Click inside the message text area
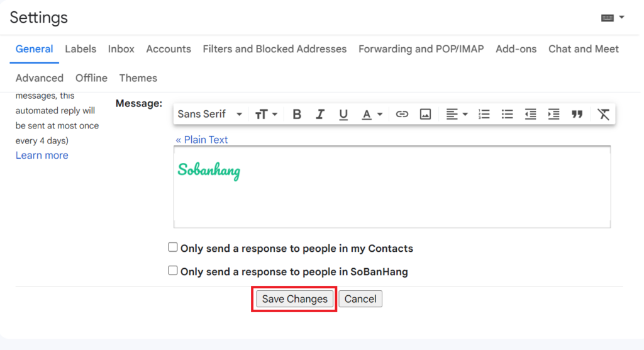644x350 pixels. point(392,187)
